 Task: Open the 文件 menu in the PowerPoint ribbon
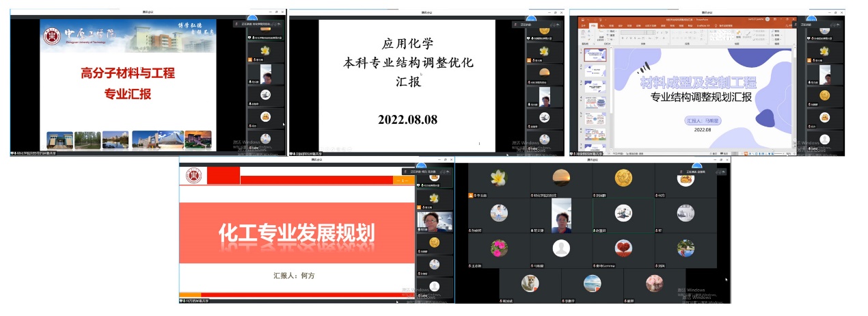tap(582, 26)
